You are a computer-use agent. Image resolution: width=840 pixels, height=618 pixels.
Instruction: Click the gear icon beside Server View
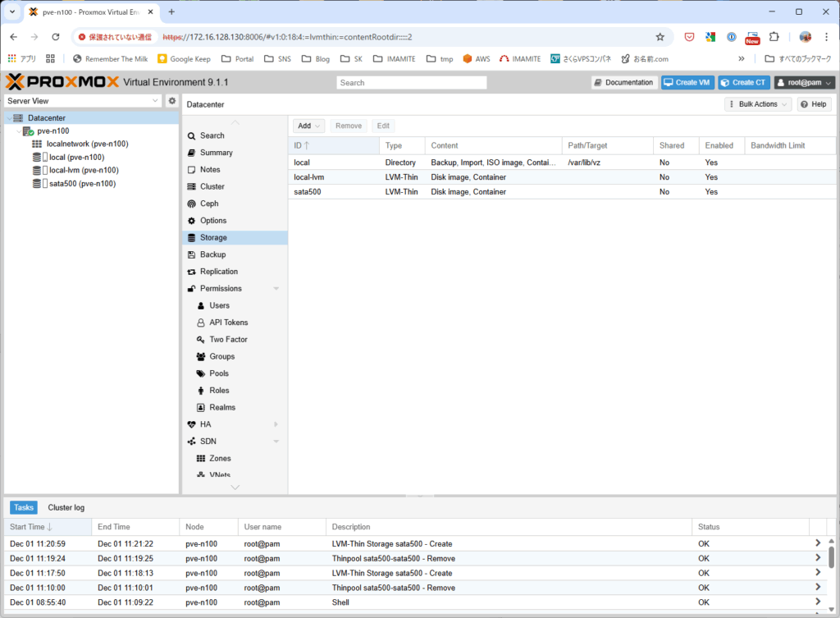click(172, 101)
